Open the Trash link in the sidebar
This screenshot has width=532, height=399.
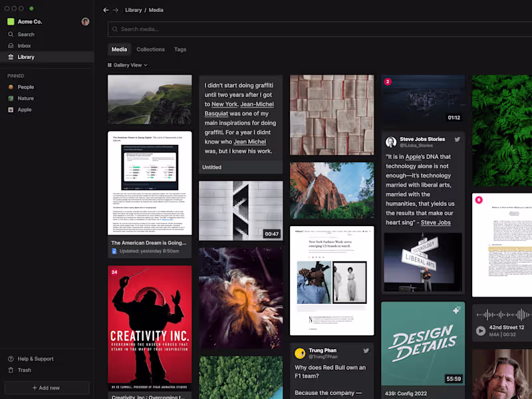[x=25, y=370]
